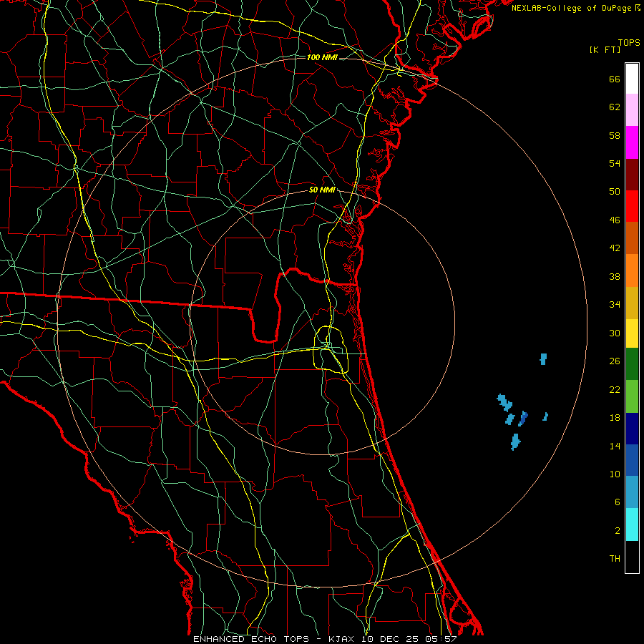Select the legend value 10

click(x=615, y=474)
